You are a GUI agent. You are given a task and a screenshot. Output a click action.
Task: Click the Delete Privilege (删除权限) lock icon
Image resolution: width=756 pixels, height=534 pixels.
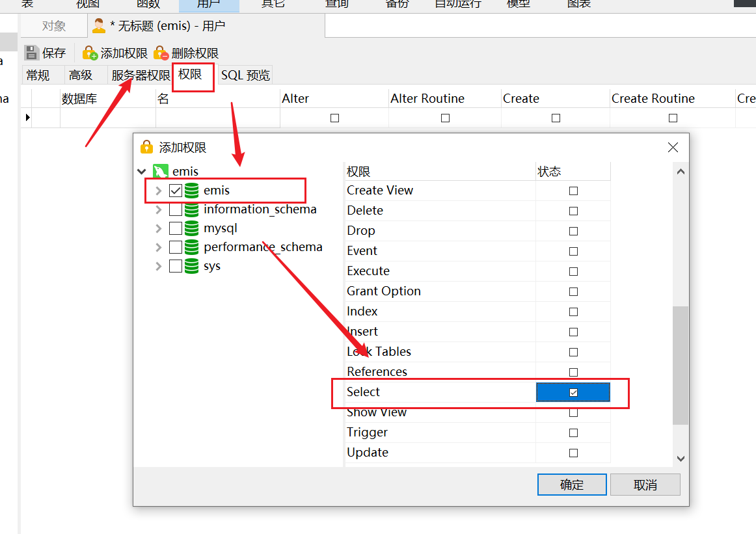click(161, 53)
